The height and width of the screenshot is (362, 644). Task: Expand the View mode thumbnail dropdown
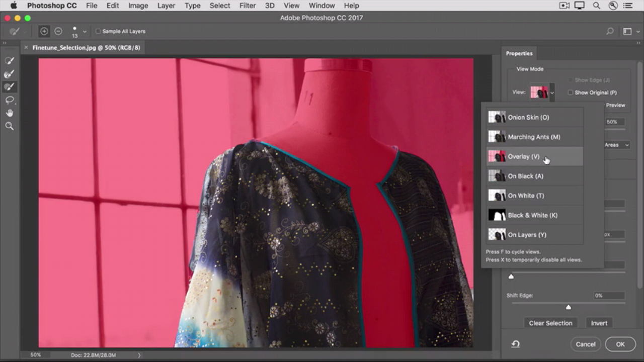[552, 93]
